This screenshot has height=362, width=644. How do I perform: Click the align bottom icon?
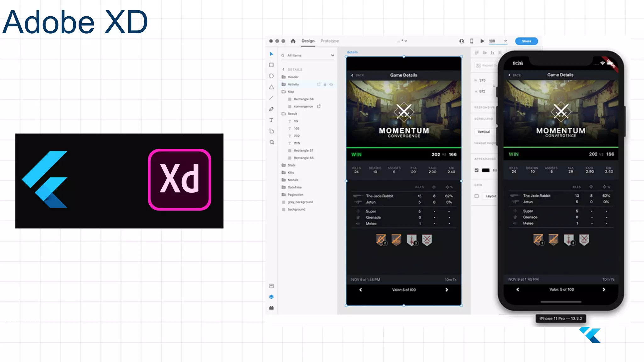pos(492,52)
